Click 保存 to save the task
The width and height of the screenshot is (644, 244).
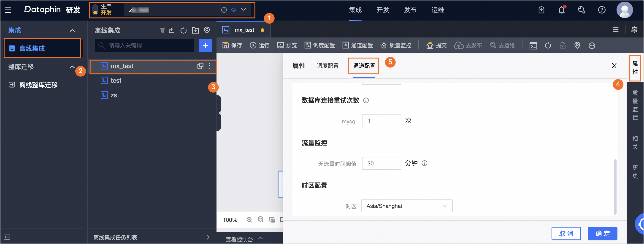232,45
